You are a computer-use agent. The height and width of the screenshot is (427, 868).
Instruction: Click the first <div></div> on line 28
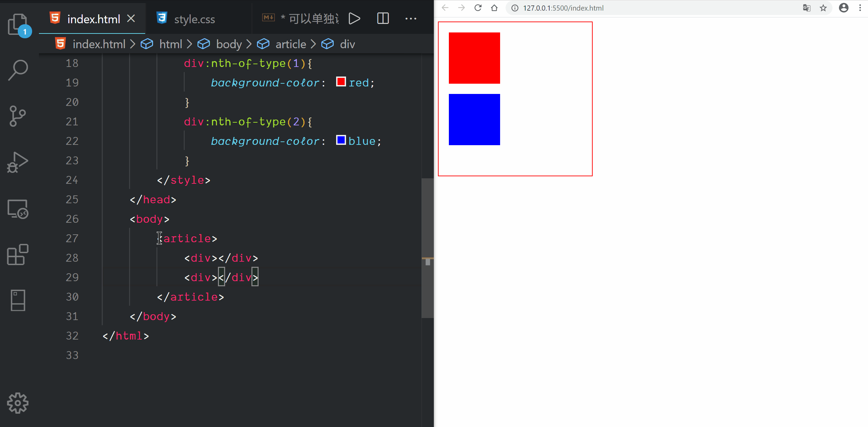(x=221, y=258)
